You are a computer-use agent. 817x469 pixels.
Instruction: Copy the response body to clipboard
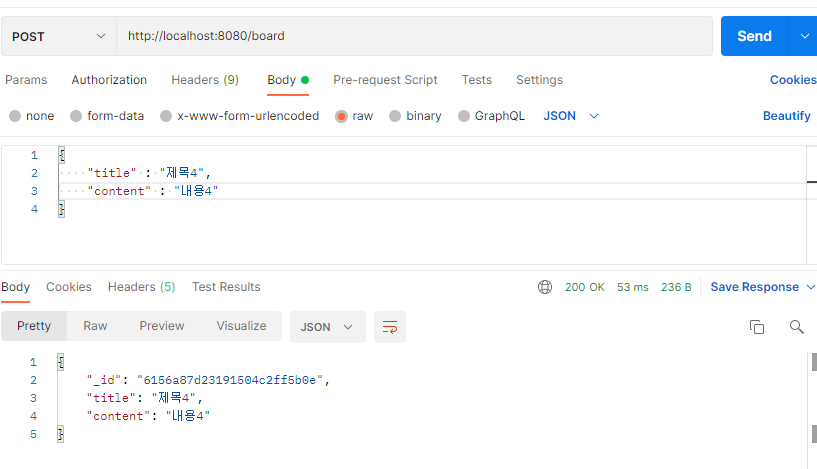click(x=757, y=327)
